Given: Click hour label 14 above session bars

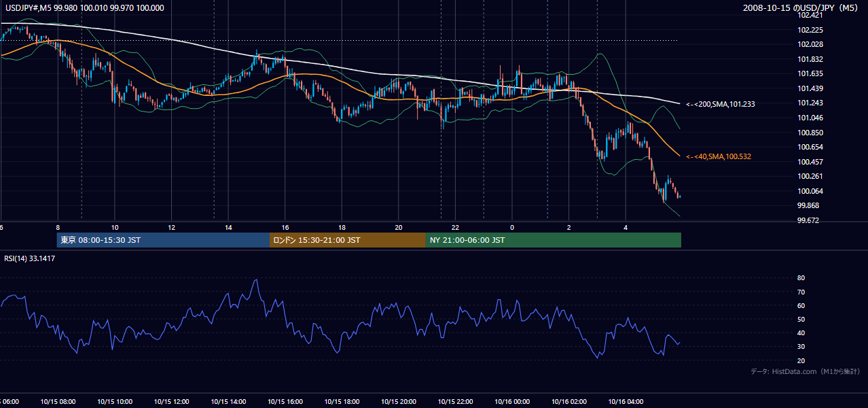Looking at the screenshot, I should pyautogui.click(x=228, y=227).
